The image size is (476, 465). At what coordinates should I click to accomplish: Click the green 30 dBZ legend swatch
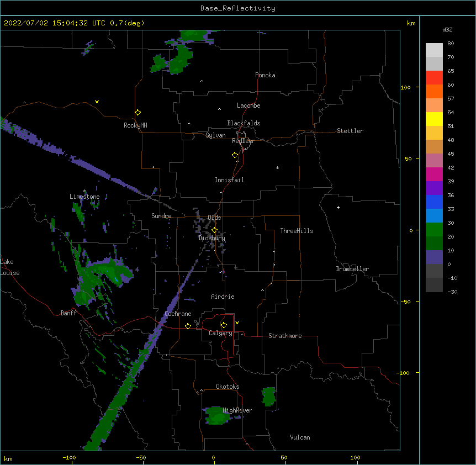(434, 230)
